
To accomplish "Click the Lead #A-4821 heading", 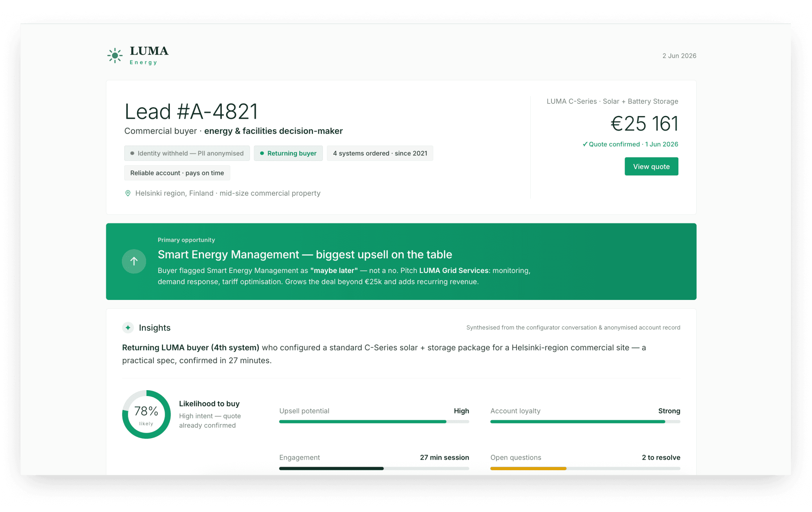I will tap(191, 111).
